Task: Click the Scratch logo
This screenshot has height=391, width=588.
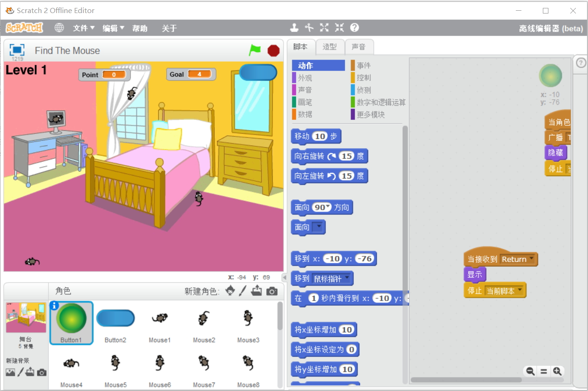Action: coord(24,28)
